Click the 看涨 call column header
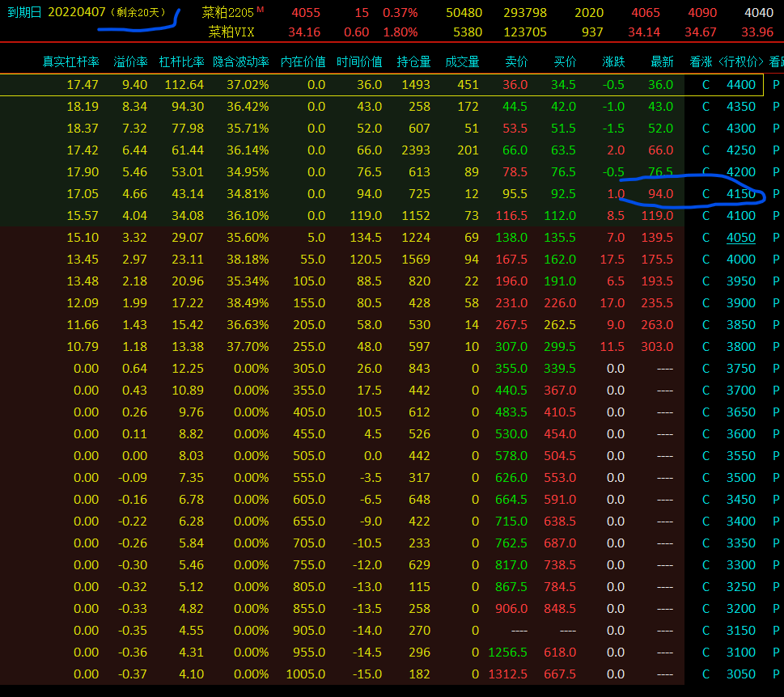The width and height of the screenshot is (784, 697). pos(701,62)
